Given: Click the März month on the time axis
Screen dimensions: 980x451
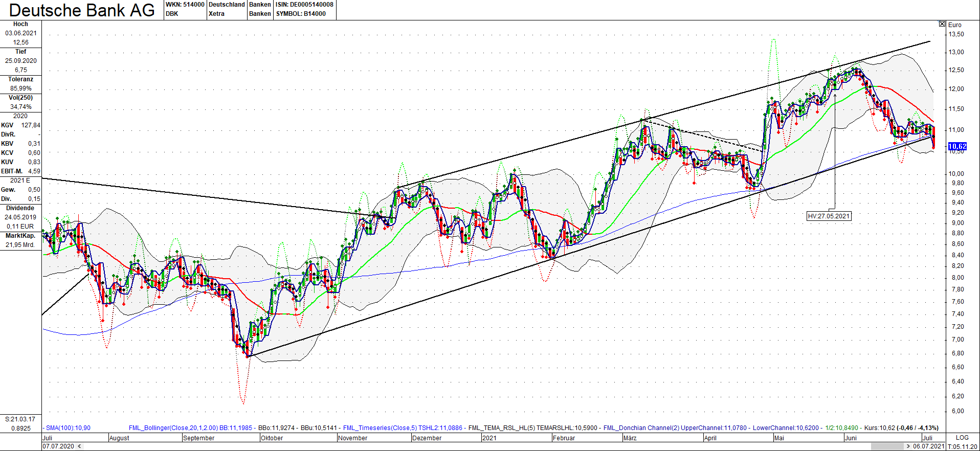Looking at the screenshot, I should click(x=630, y=438).
